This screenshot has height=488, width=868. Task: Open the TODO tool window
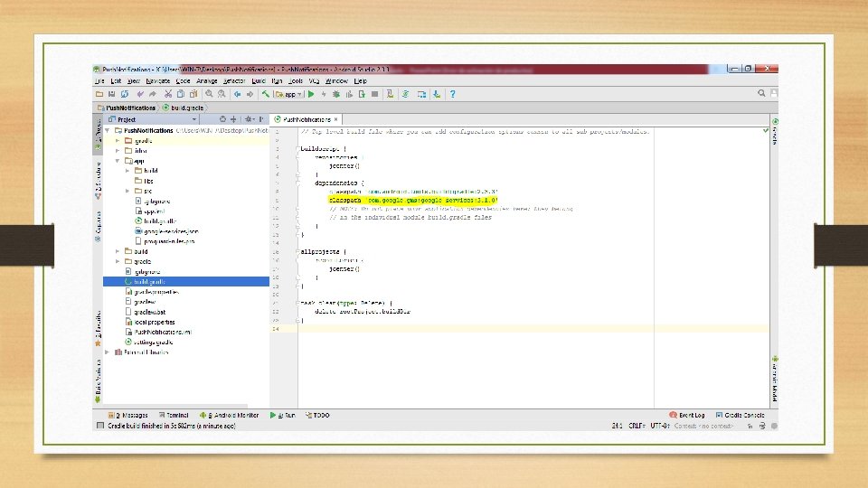point(317,415)
